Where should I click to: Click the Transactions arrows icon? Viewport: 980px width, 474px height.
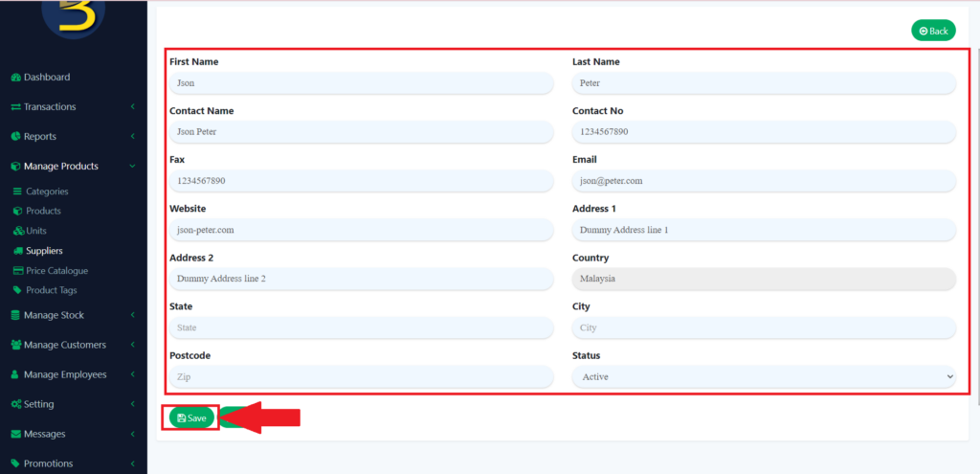(15, 107)
